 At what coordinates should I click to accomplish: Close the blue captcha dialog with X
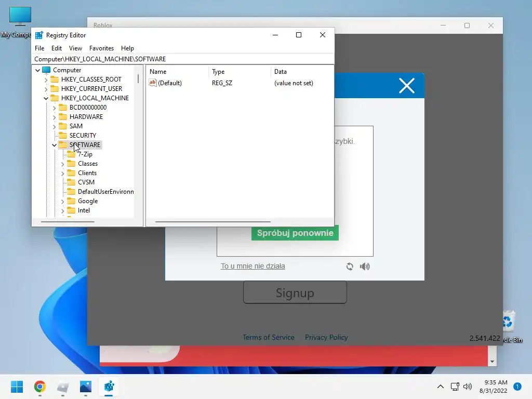click(x=406, y=86)
